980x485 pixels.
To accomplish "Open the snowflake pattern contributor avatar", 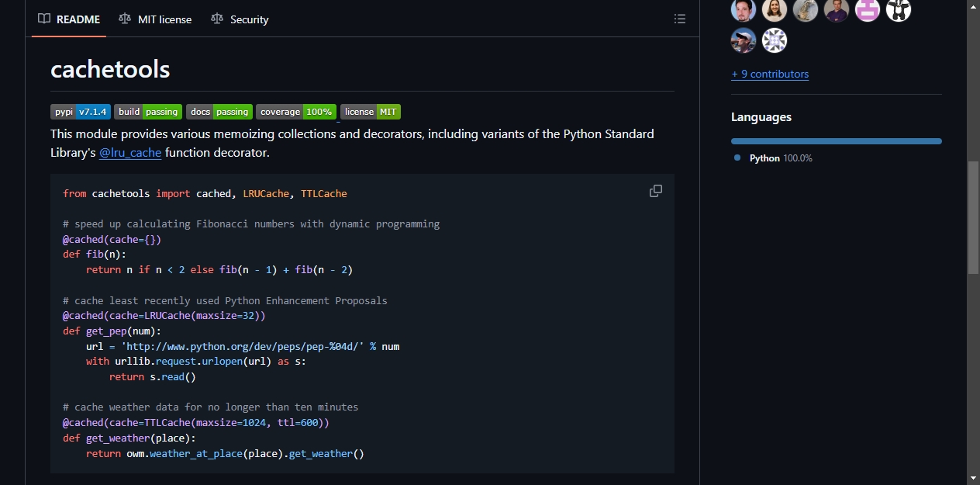I will [775, 40].
